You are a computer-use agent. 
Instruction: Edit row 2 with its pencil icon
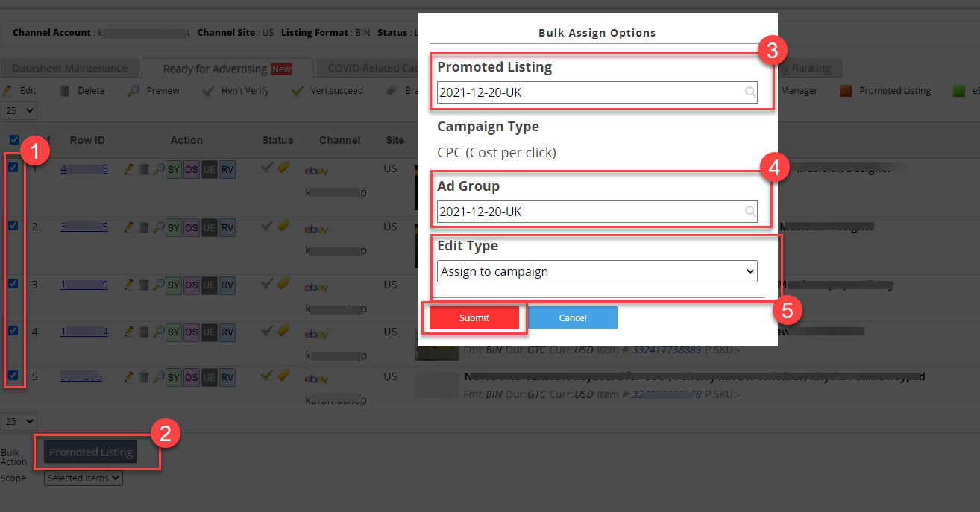(129, 226)
